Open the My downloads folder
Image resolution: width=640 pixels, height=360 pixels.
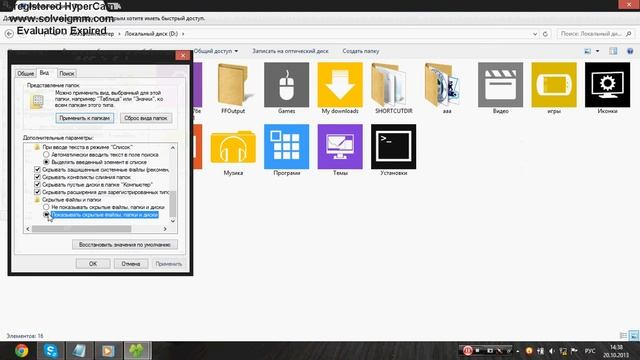[340, 87]
